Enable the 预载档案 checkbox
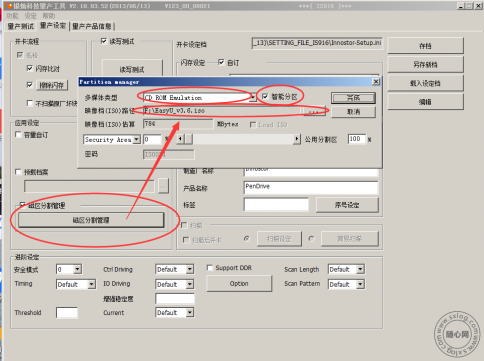 coord(18,172)
